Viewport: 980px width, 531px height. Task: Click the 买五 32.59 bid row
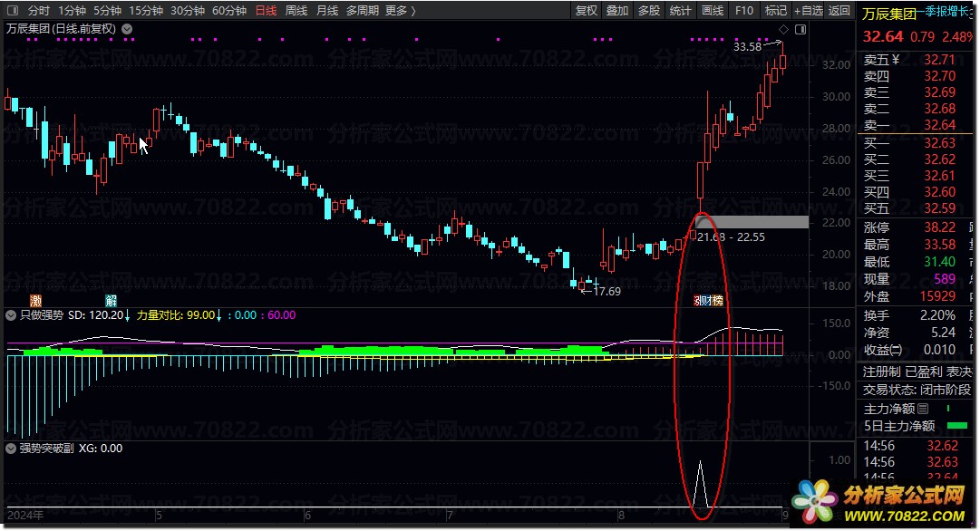tap(917, 208)
